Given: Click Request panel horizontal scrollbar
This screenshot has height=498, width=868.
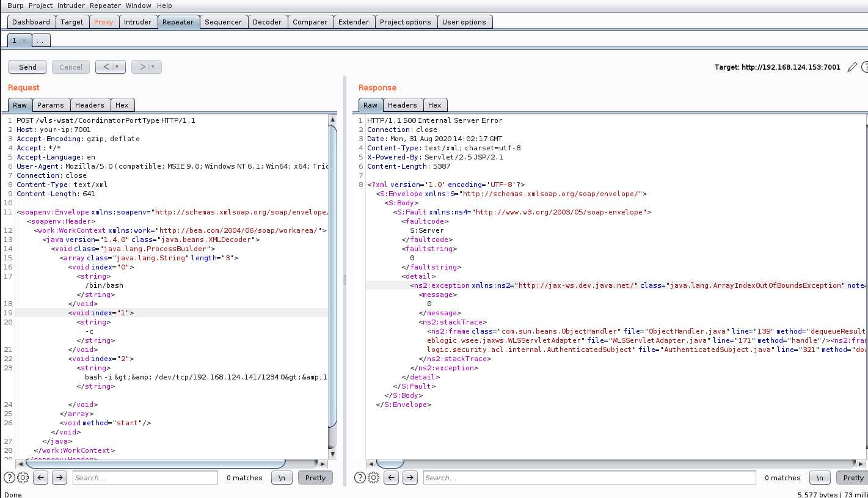Looking at the screenshot, I should (x=156, y=463).
